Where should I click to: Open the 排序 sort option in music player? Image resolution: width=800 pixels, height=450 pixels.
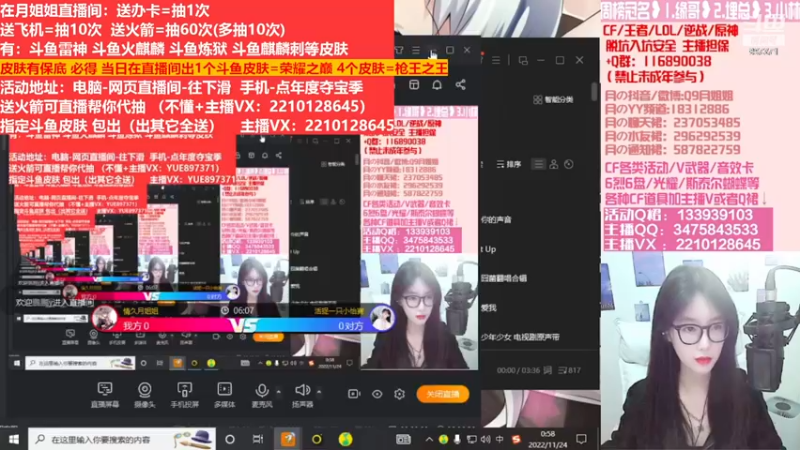coord(509,164)
